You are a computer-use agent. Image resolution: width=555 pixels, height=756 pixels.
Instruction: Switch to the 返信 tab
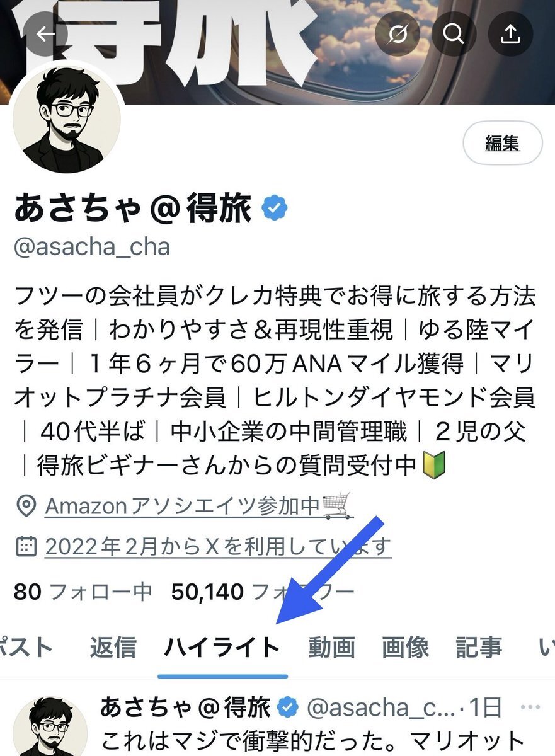point(113,648)
